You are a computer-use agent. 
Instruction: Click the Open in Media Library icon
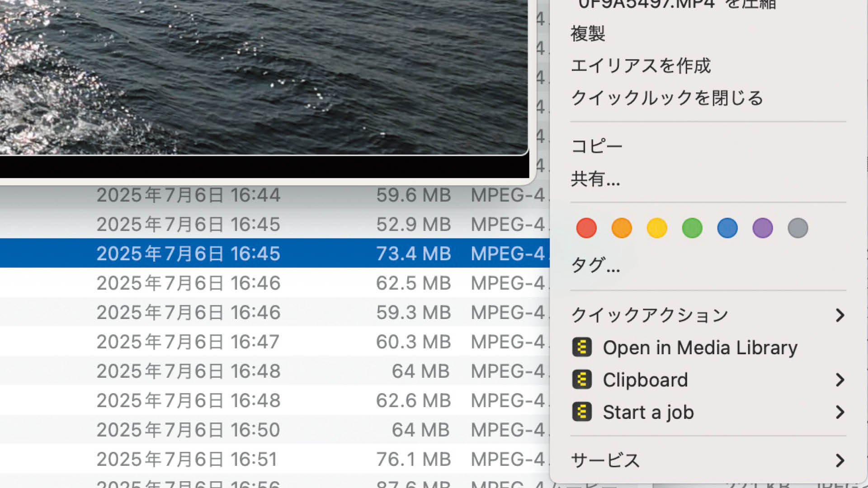coord(582,347)
